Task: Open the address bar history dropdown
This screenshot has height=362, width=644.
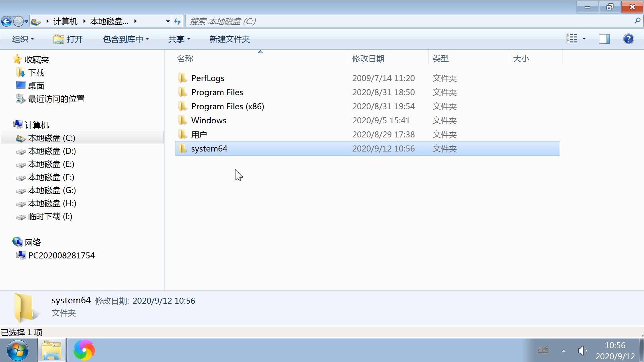Action: pos(168,21)
